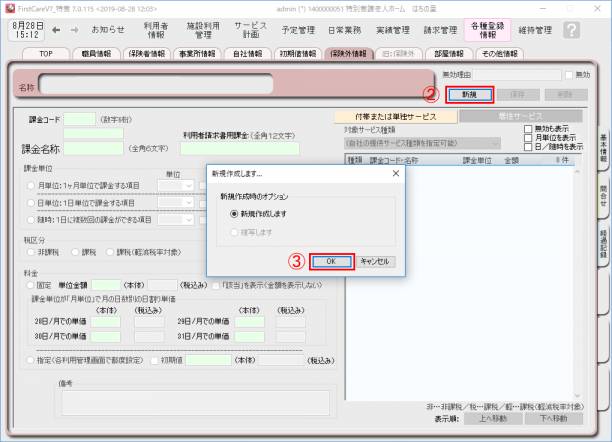The width and height of the screenshot is (612, 442).
Task: Click キャンセル in the dialog
Action: point(376,261)
